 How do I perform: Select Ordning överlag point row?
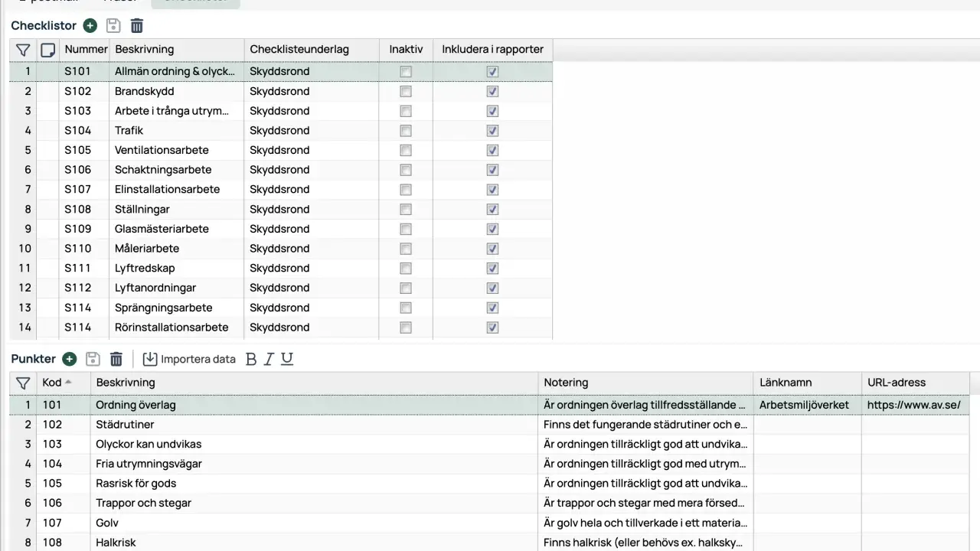[489, 405]
